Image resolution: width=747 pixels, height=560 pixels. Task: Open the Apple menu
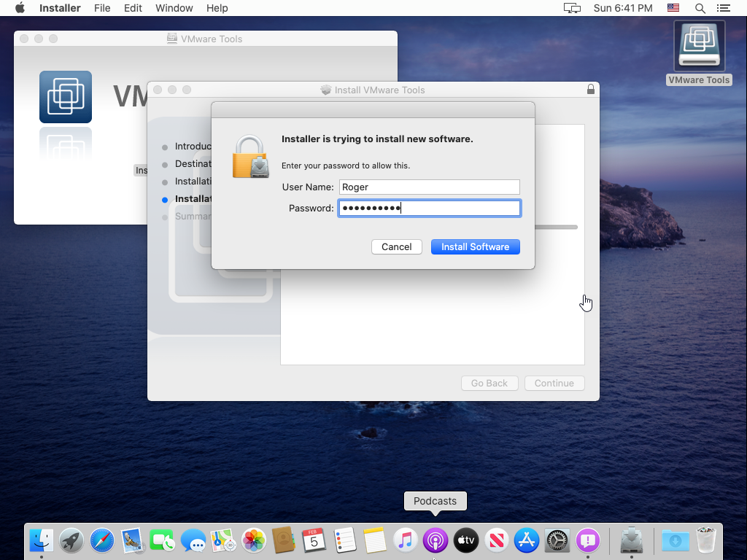point(20,8)
